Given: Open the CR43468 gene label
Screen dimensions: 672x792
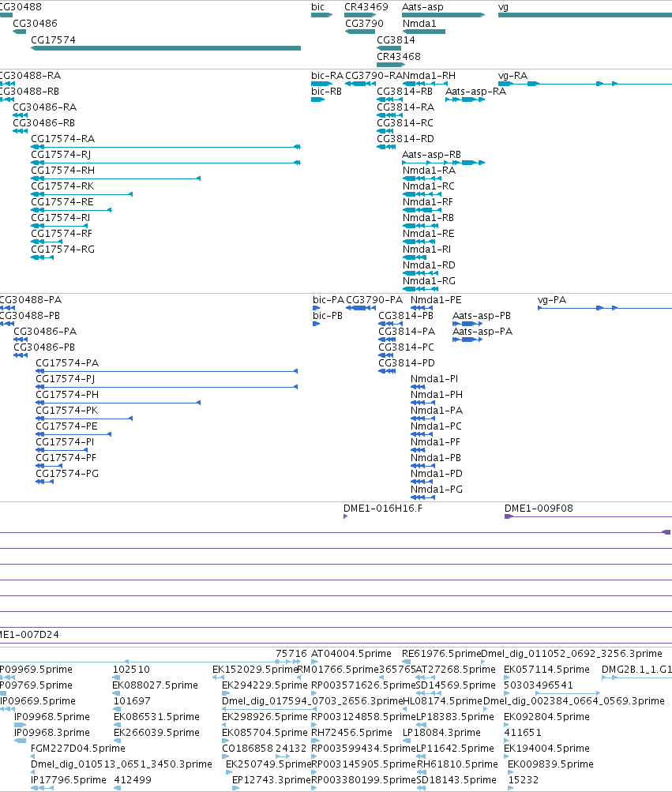Looking at the screenshot, I should 399,57.
